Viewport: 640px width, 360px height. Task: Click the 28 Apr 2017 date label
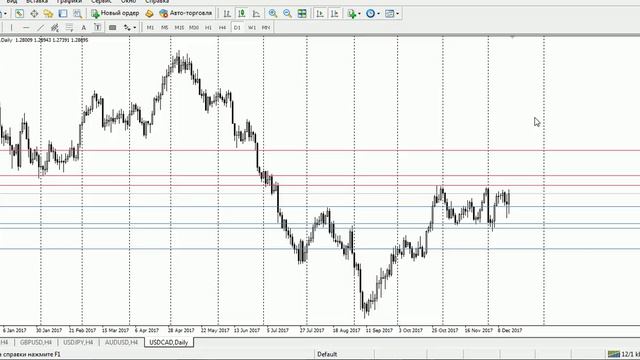point(181,330)
